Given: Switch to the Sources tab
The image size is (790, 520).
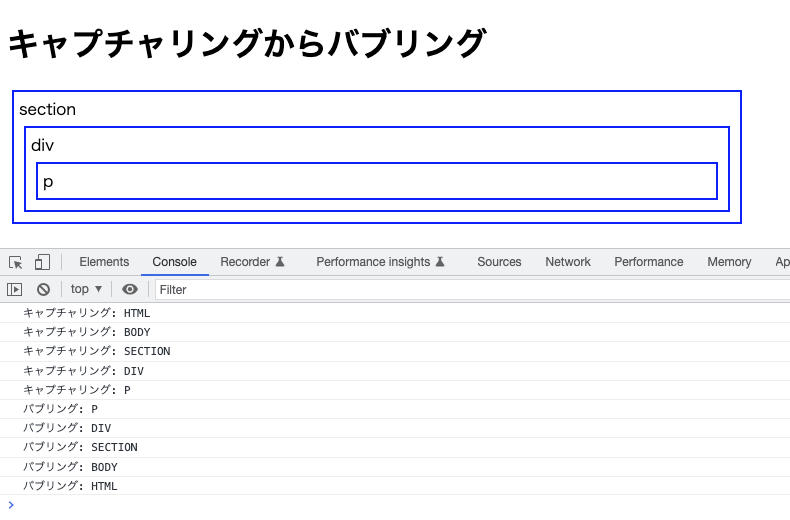Looking at the screenshot, I should point(499,262).
